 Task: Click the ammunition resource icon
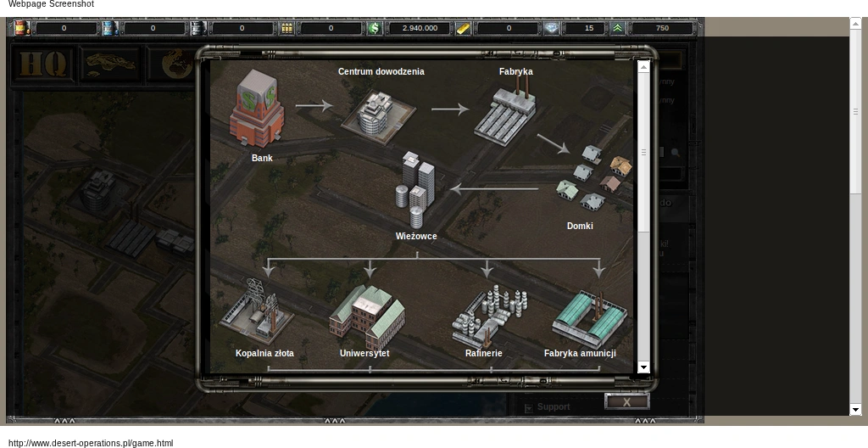287,28
